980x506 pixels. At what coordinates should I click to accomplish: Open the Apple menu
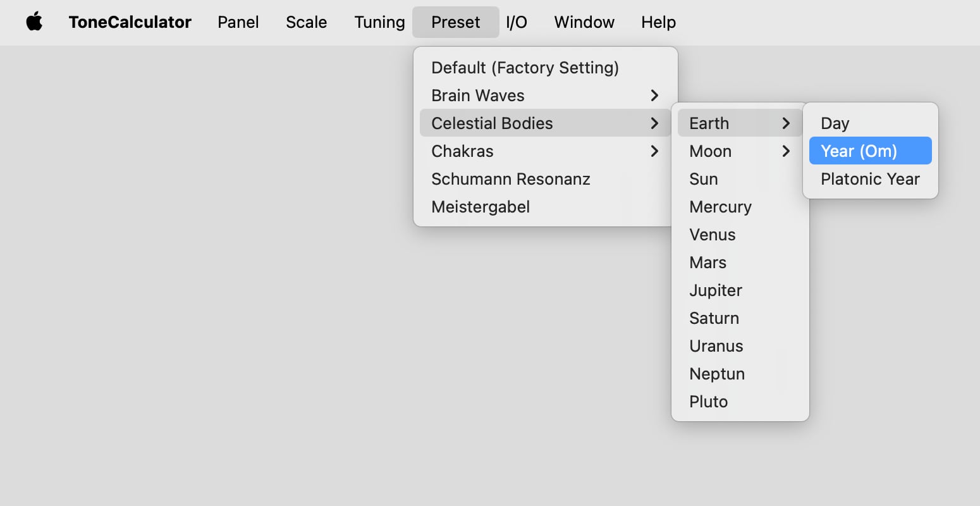point(34,22)
